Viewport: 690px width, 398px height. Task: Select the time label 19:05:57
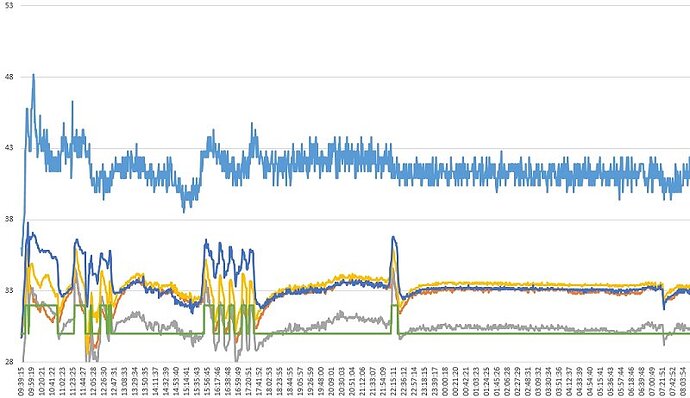301,382
